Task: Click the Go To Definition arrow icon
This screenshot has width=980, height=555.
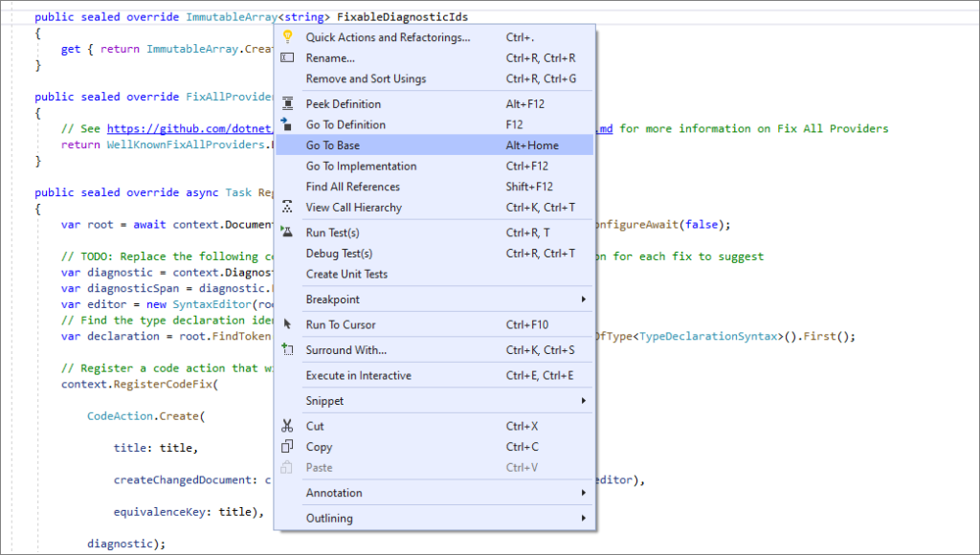Action: click(x=287, y=124)
